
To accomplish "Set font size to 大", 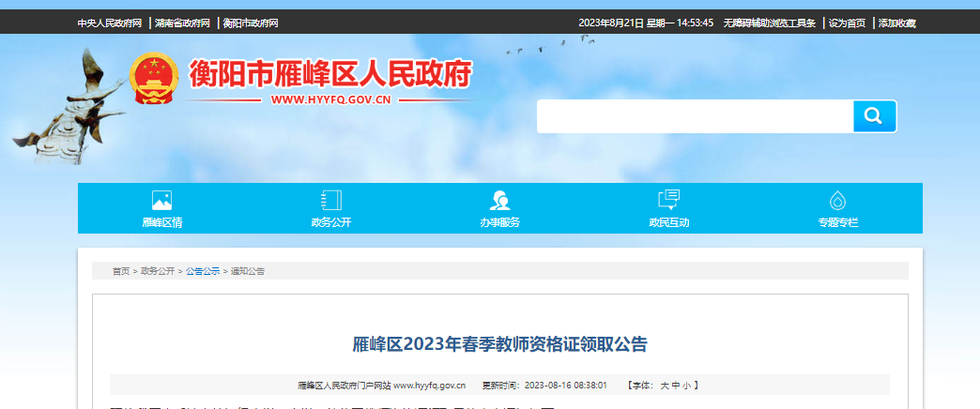I will pos(664,386).
